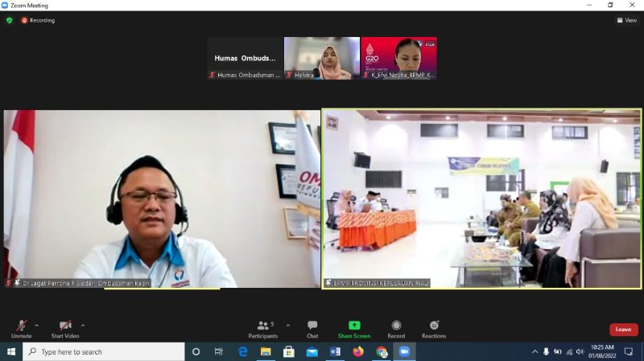Viewport: 644px width, 361px height.
Task: Open Microsoft Word from the taskbar
Action: 336,352
